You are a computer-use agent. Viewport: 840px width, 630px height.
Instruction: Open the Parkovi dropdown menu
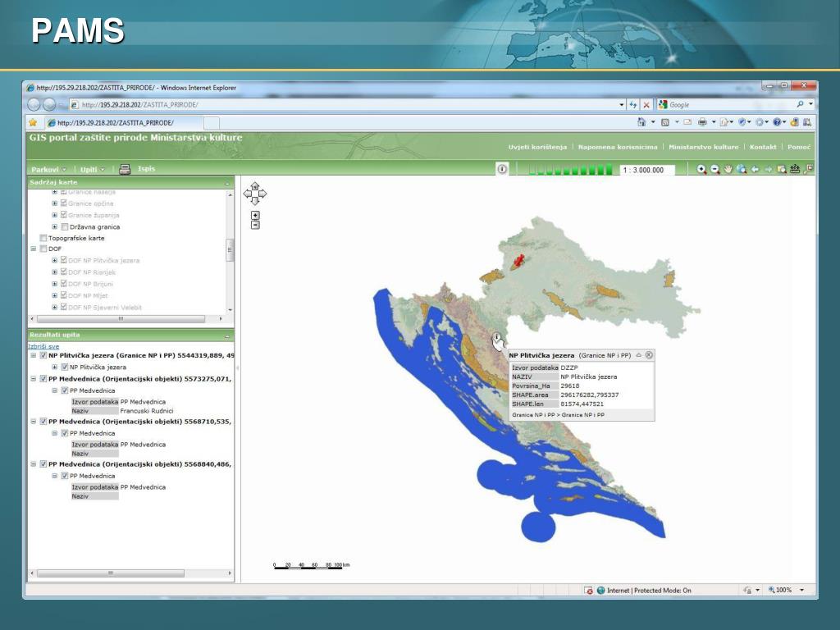pos(48,169)
